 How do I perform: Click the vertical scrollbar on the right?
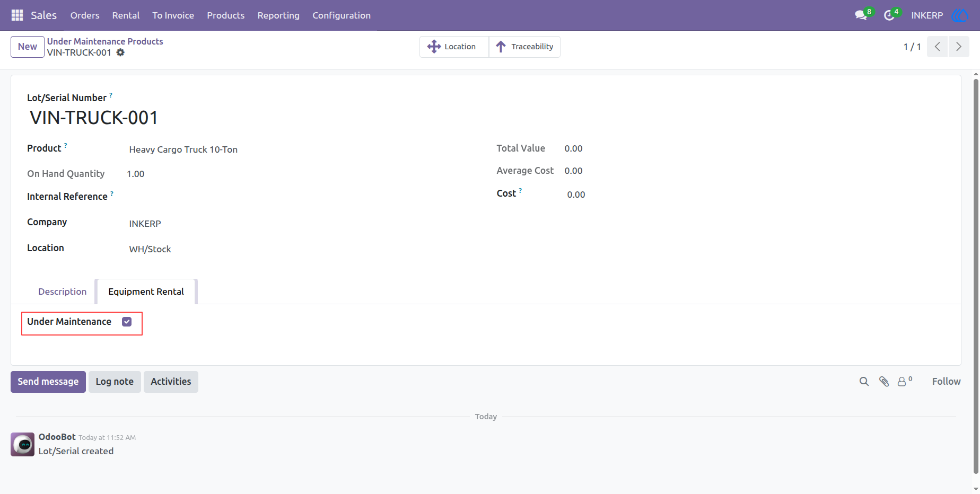976,276
